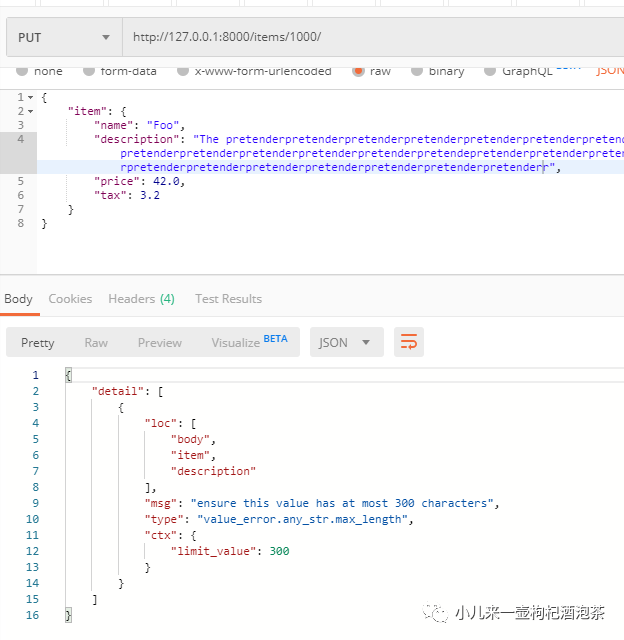Click the request URL field

[373, 37]
